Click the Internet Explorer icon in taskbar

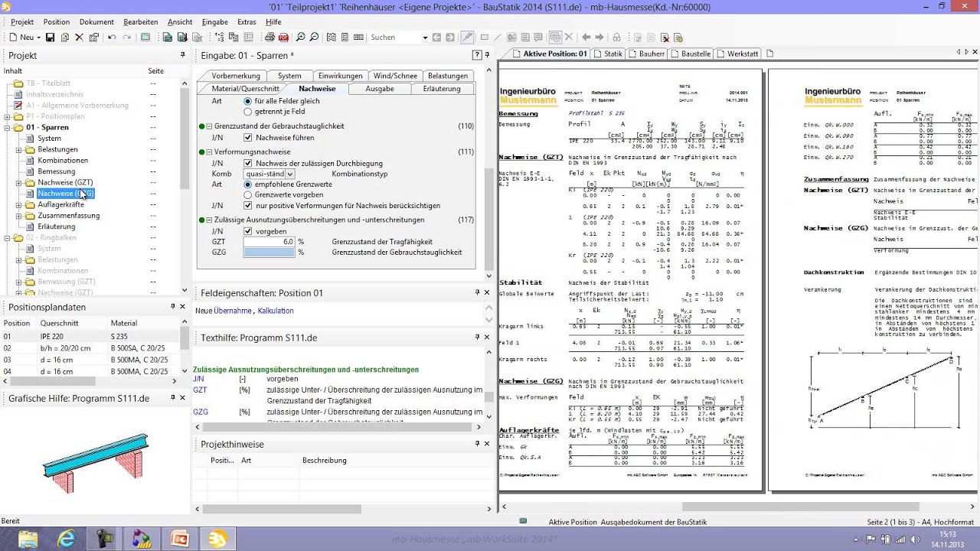point(66,538)
